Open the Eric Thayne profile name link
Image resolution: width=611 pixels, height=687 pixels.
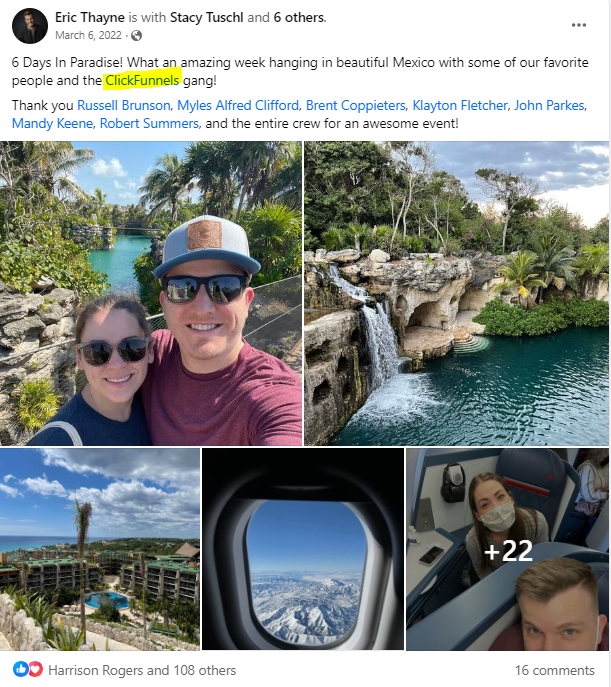(x=90, y=18)
